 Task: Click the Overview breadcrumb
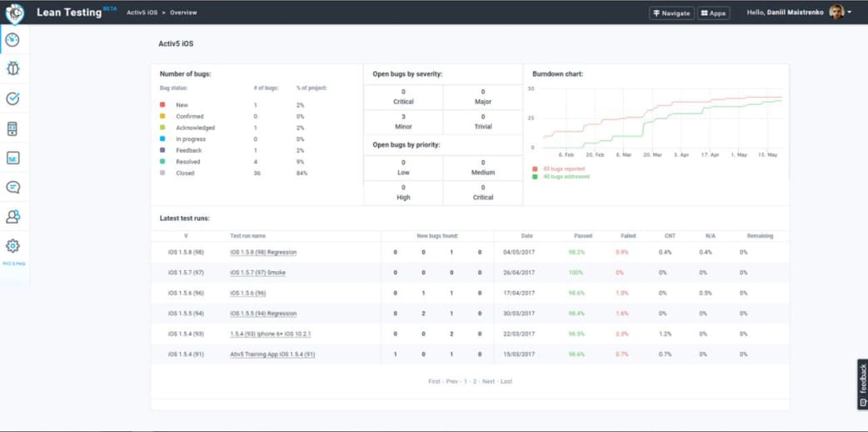point(183,13)
